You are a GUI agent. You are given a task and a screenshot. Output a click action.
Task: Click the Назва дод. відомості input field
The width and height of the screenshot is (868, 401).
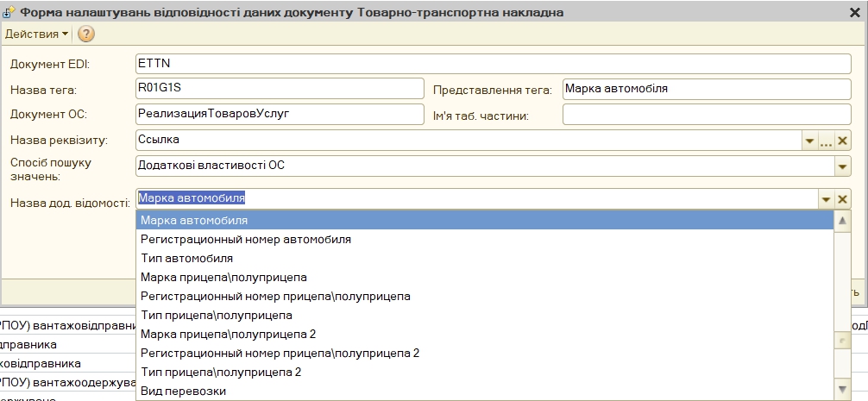[476, 198]
